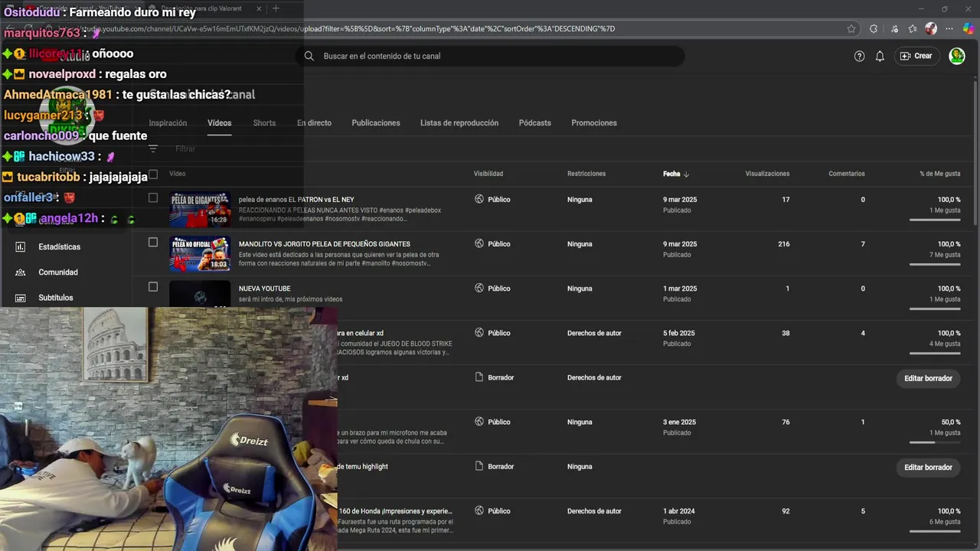Viewport: 980px width, 551px height.
Task: Click the 216 views value
Action: tap(783, 244)
